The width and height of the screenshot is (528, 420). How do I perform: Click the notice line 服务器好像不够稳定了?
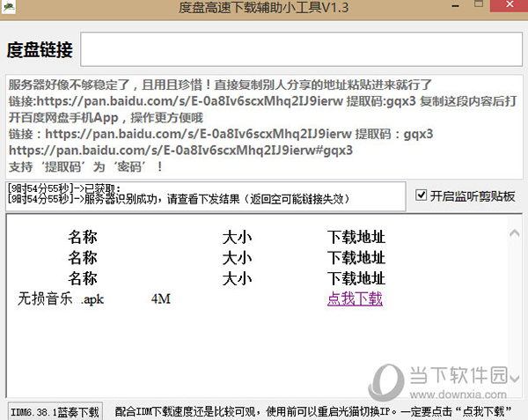(x=220, y=85)
